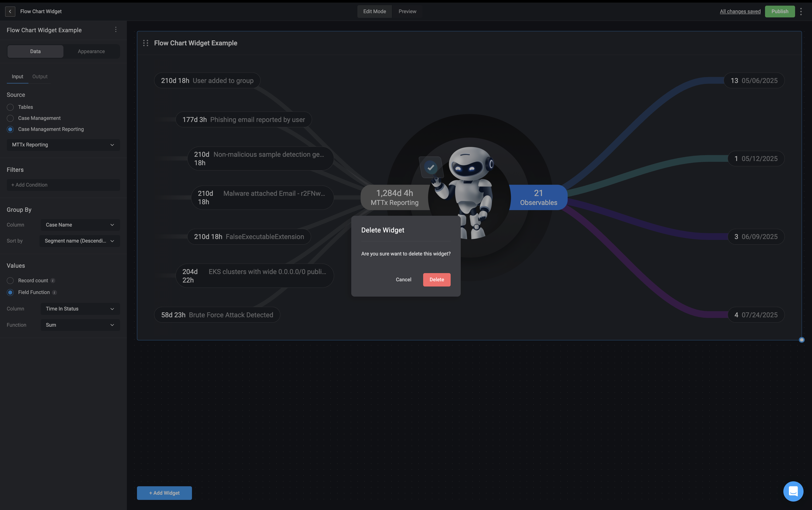The image size is (812, 510).
Task: Open sidebar widget options menu
Action: (116, 30)
